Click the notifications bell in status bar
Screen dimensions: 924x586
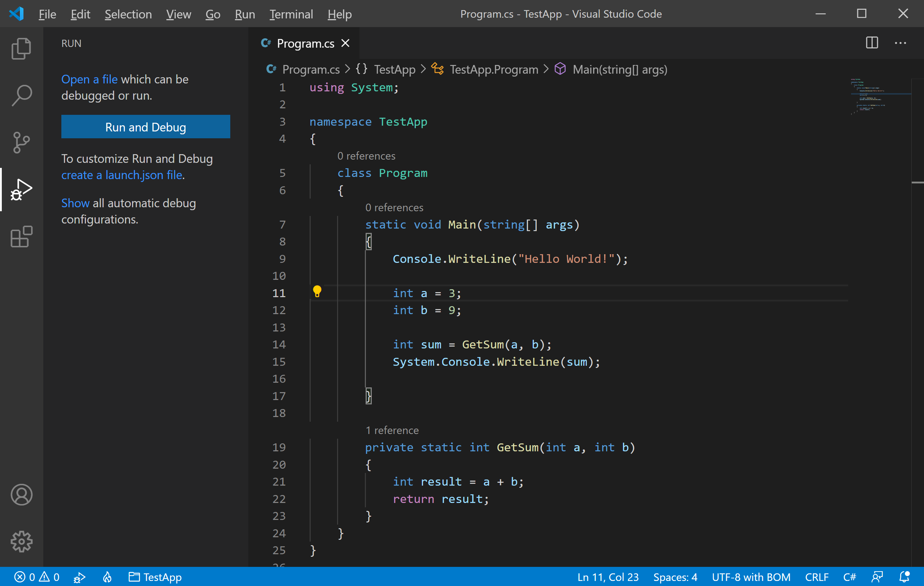[904, 577]
